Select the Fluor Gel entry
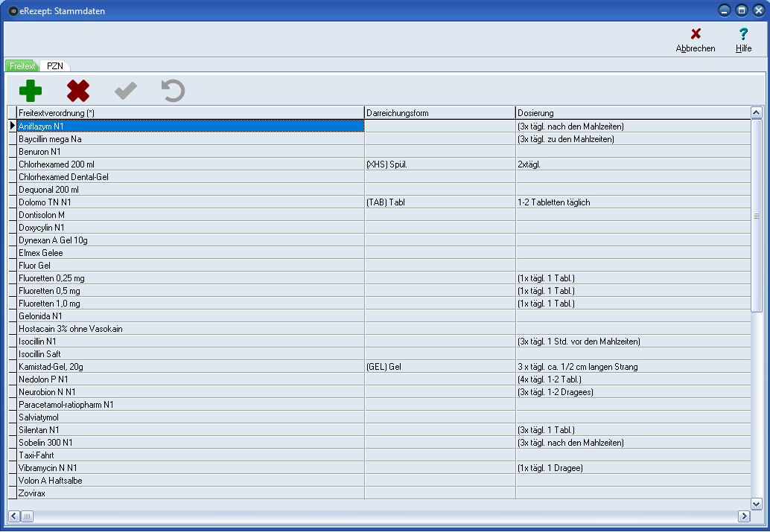770x532 pixels. pyautogui.click(x=191, y=266)
